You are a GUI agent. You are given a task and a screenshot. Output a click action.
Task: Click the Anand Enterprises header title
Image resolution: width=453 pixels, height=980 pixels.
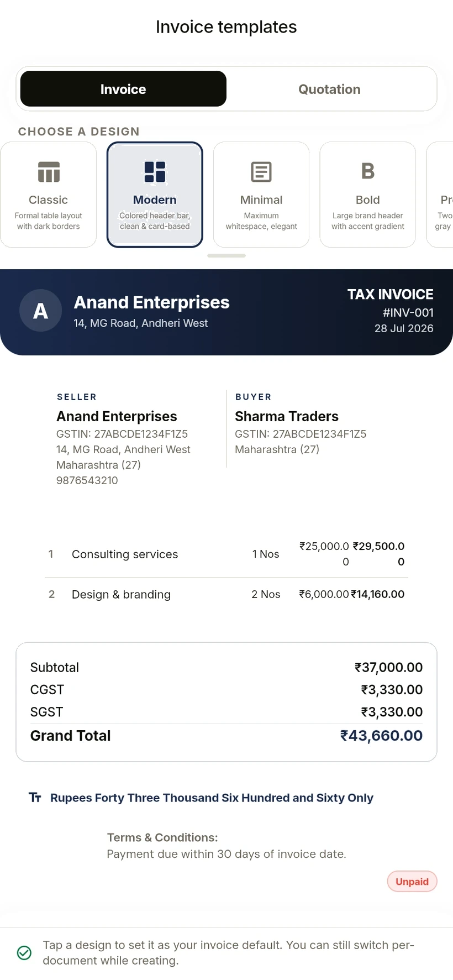pyautogui.click(x=152, y=302)
